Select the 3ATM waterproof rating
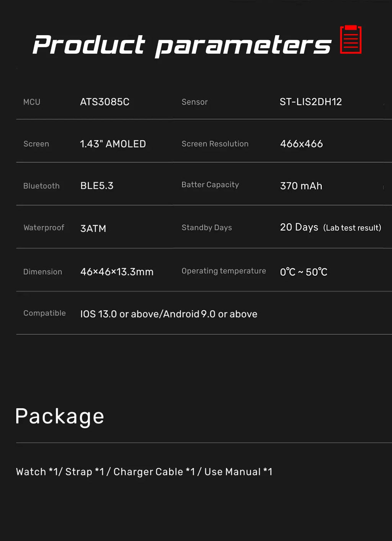 tap(93, 228)
